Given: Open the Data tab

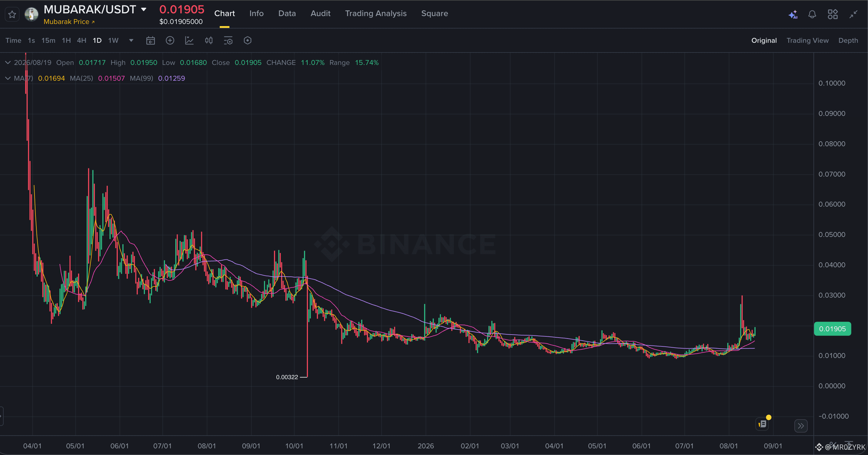Looking at the screenshot, I should coord(287,13).
